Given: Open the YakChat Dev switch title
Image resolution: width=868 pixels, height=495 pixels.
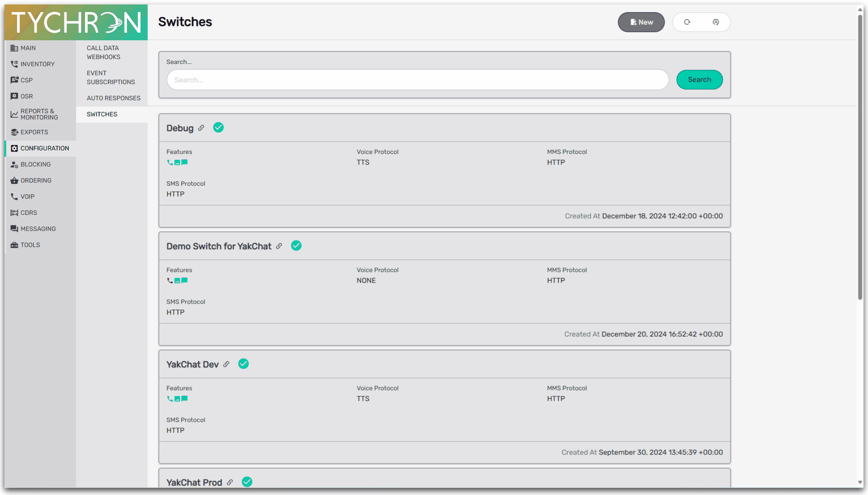Looking at the screenshot, I should point(192,364).
